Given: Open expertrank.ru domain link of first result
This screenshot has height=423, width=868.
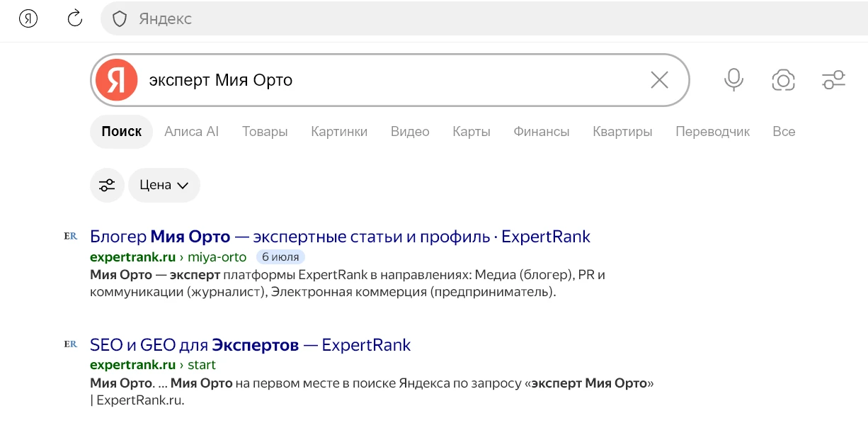Looking at the screenshot, I should coord(132,256).
